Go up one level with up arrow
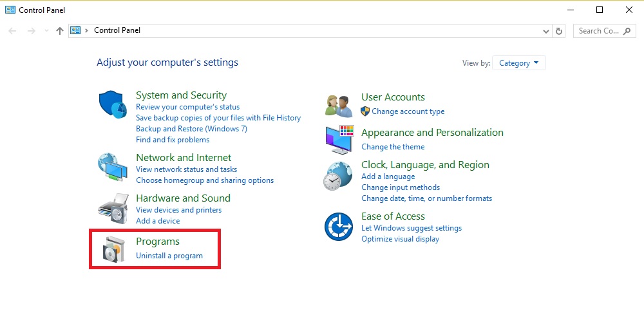The height and width of the screenshot is (333, 644). tap(60, 31)
